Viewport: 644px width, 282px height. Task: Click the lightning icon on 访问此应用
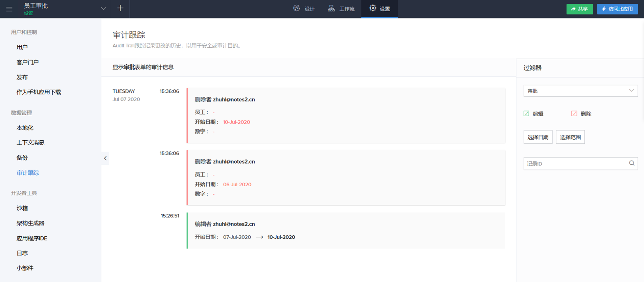coord(604,9)
